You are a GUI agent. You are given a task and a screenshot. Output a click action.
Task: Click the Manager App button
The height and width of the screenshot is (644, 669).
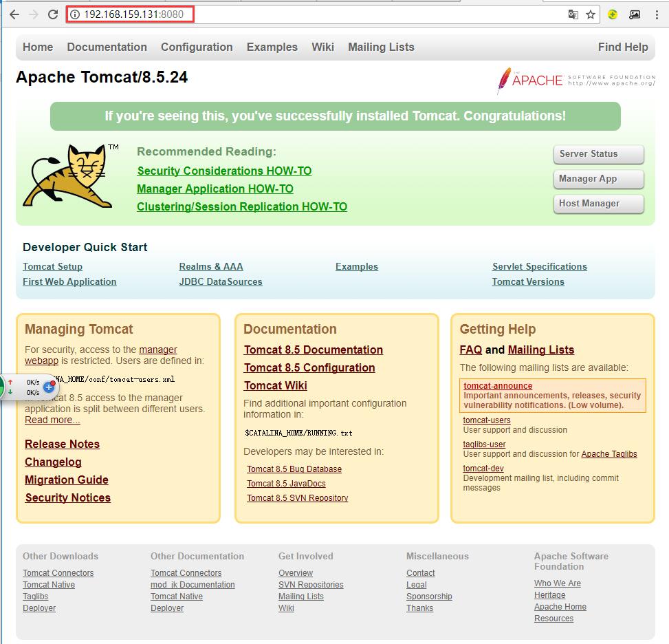[x=599, y=179]
